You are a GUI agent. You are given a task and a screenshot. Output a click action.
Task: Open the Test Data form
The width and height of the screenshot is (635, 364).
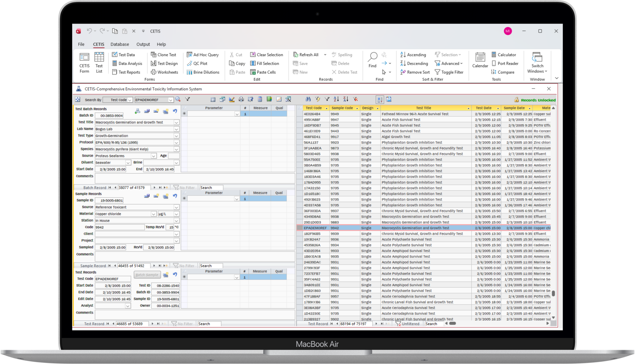click(x=123, y=55)
